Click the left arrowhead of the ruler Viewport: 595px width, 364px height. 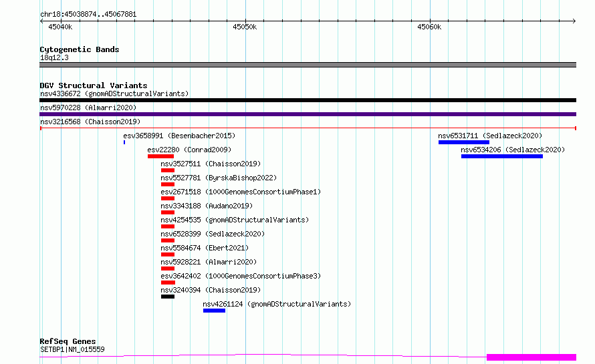click(41, 21)
